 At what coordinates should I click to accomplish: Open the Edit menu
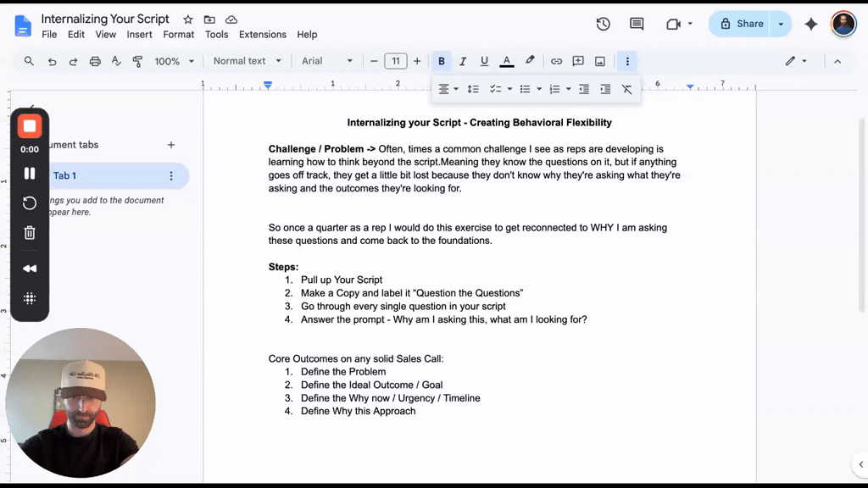[75, 34]
